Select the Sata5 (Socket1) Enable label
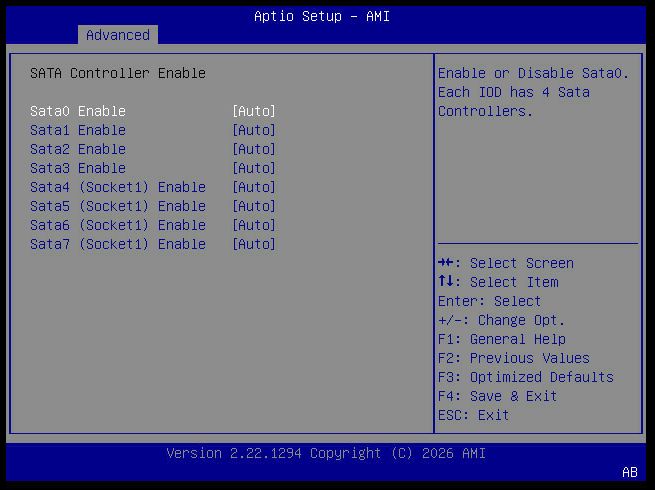Image resolution: width=655 pixels, height=490 pixels. (x=118, y=206)
